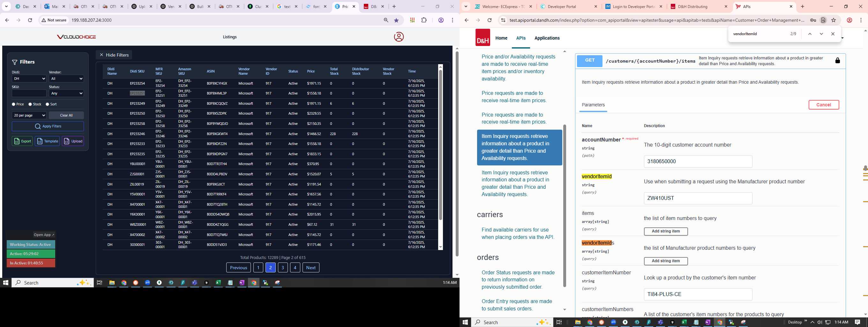Open Microsoft Teams from the VCloudChoice screen's taskbar

coord(194,283)
